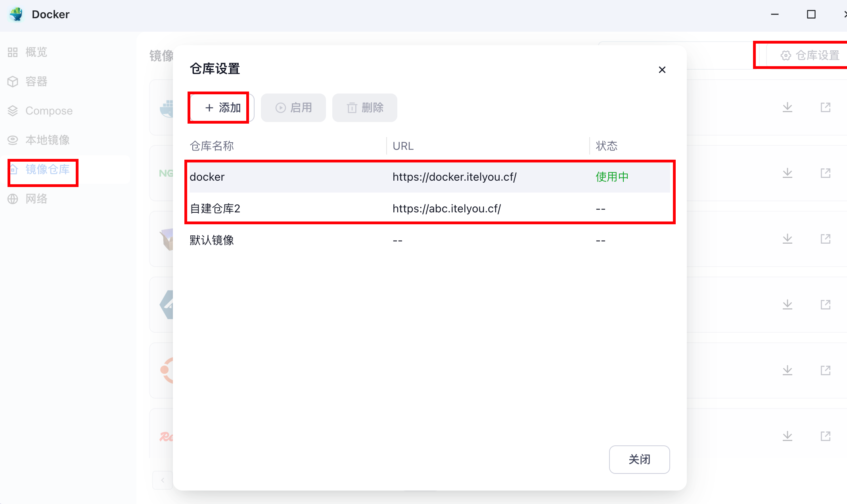Select the 默认镜像 repository row
The width and height of the screenshot is (847, 504).
coord(430,240)
